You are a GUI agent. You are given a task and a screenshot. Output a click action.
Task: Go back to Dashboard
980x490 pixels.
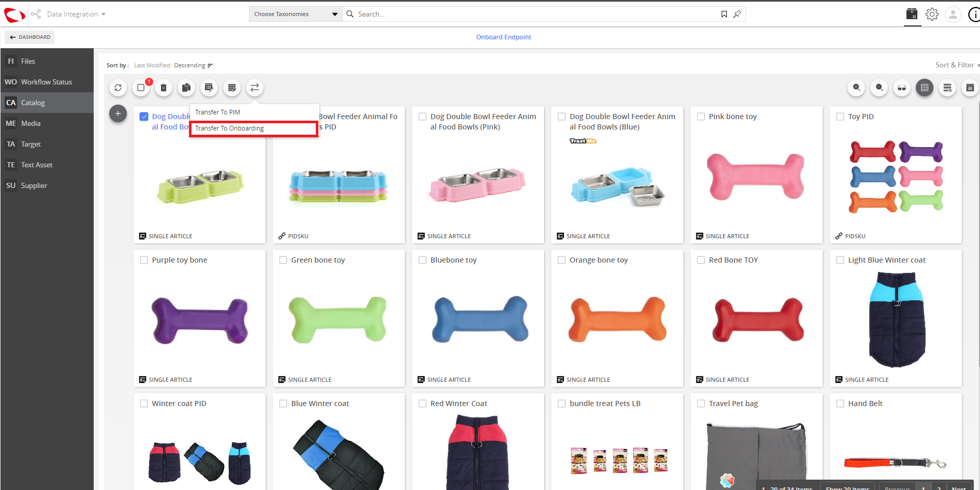click(30, 37)
